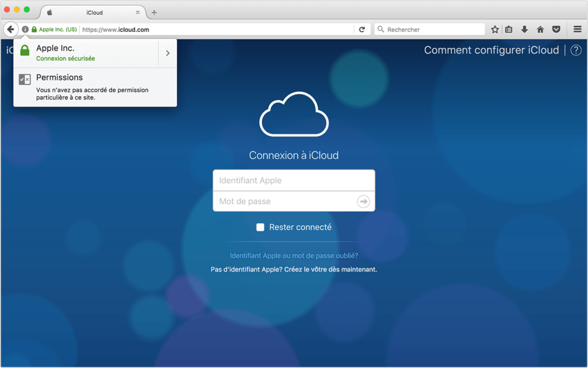
Task: Click the green lock beside Apple Inc. in popup
Action: click(25, 51)
